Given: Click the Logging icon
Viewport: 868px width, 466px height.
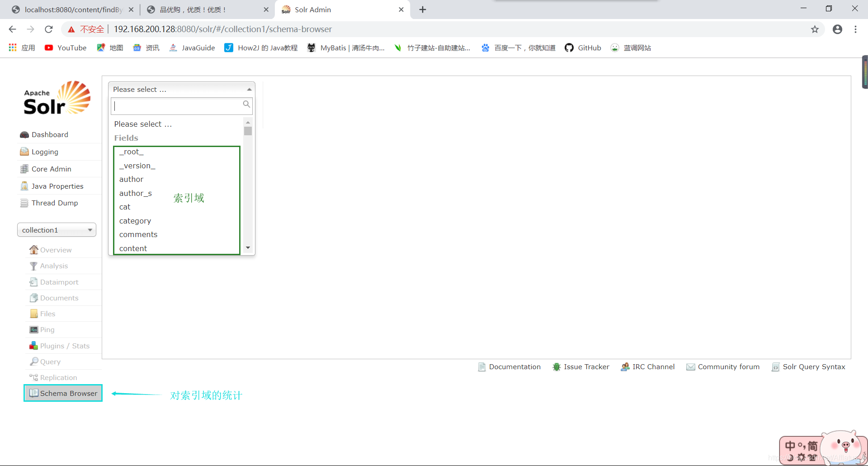Looking at the screenshot, I should pyautogui.click(x=24, y=152).
